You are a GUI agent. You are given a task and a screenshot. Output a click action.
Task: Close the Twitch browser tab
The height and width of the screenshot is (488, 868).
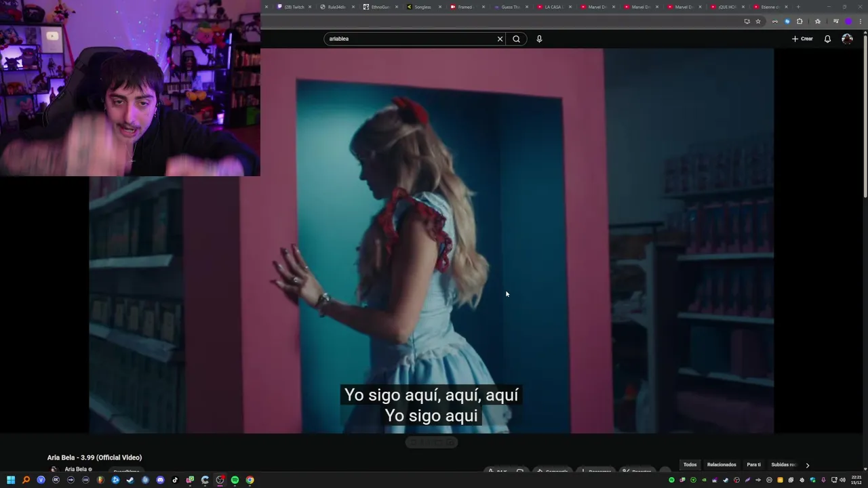pos(310,7)
